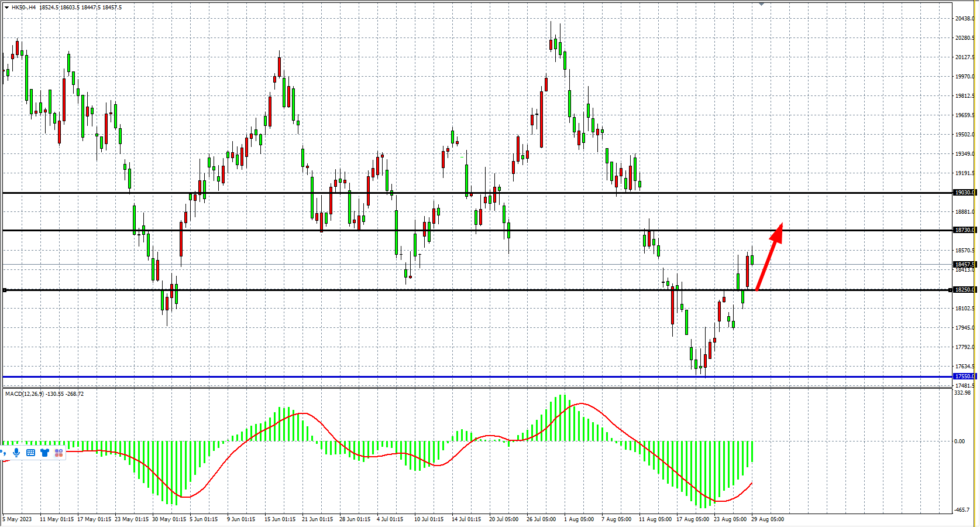Viewport: 980px width, 527px height.
Task: Click the HK50-,H4 symbol title text
Action: [23, 8]
